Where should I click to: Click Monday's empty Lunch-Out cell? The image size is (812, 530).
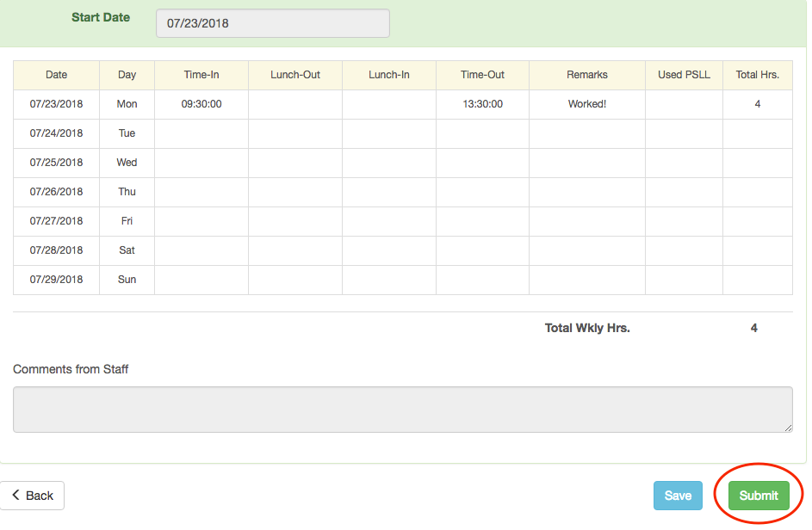point(294,104)
